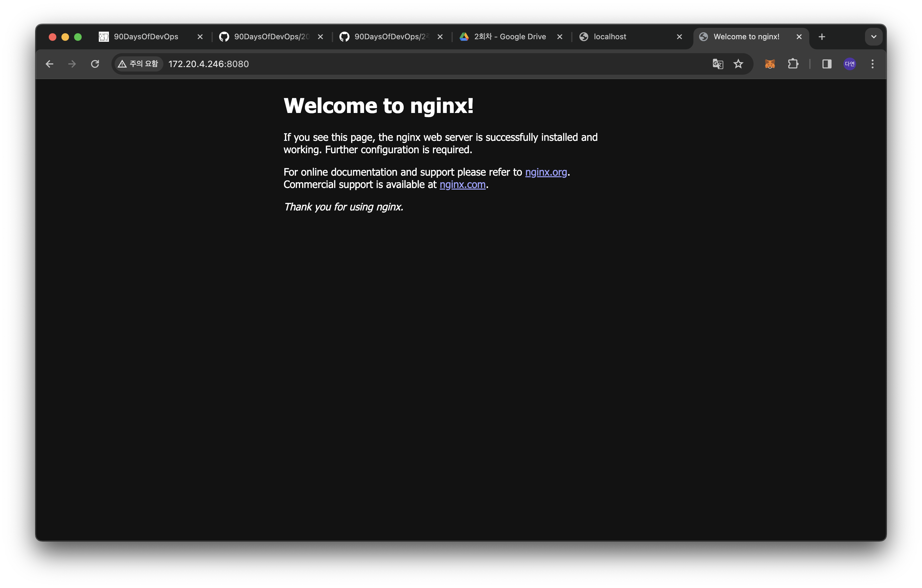Screen dimensions: 922x588
Task: Click the 'Thank you for using nginx.' text
Action: click(x=344, y=207)
